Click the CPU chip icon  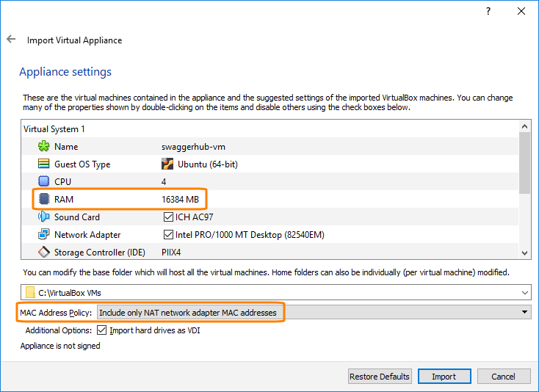tap(43, 181)
